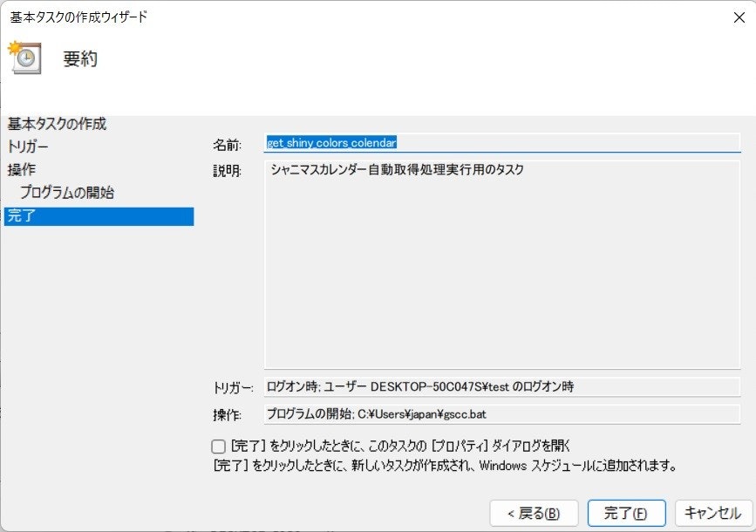Click the selected name get shiny colors calendar

tap(331, 141)
